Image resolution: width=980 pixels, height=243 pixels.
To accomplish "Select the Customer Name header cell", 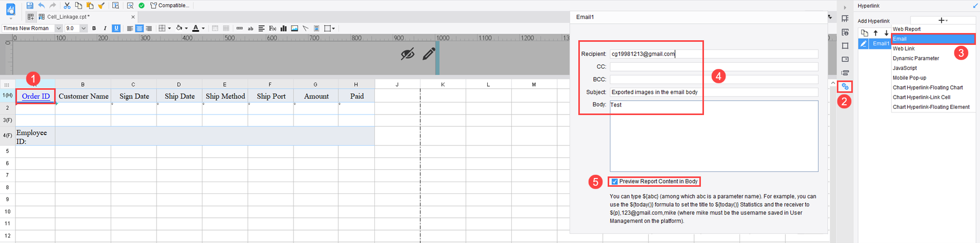I will coord(83,96).
